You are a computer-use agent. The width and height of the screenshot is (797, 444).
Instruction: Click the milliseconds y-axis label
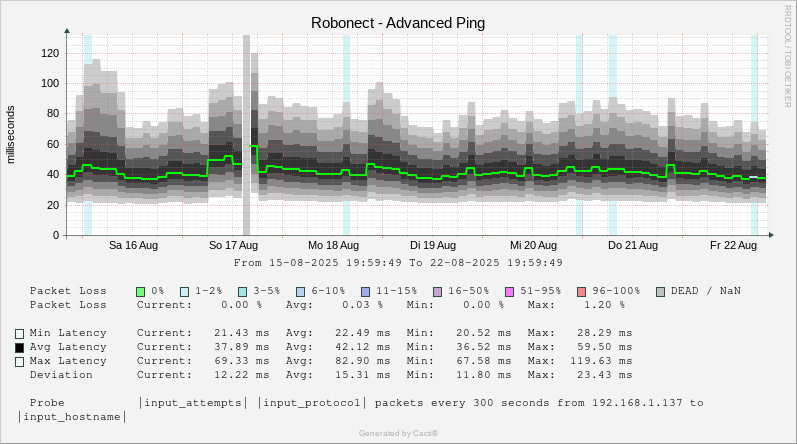pyautogui.click(x=11, y=135)
